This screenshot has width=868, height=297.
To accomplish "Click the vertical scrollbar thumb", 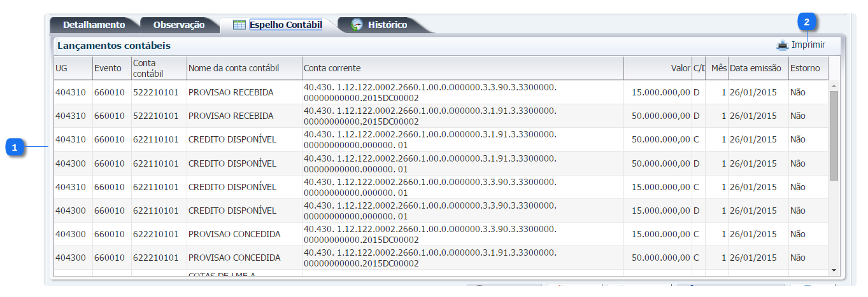I will (x=834, y=135).
